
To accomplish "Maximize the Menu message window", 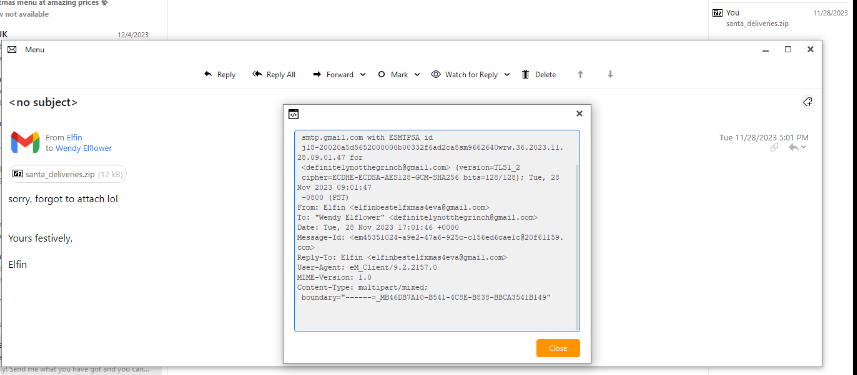I will tap(788, 49).
